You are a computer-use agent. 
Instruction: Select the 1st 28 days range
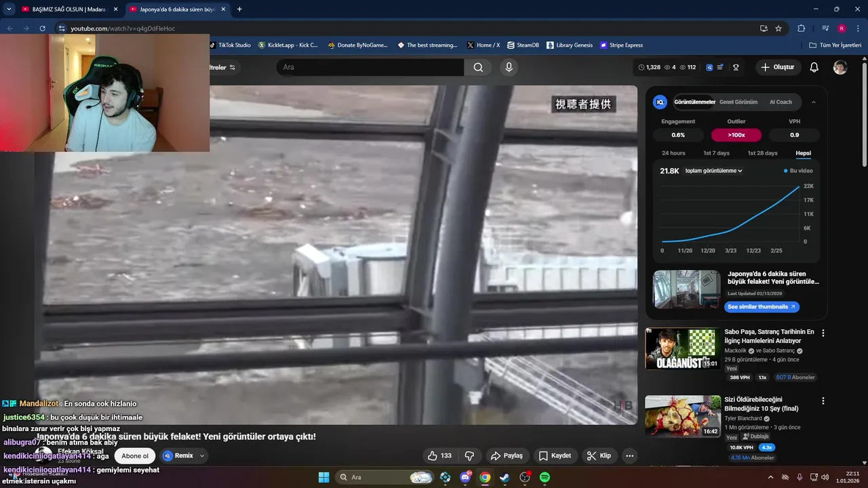pos(762,153)
